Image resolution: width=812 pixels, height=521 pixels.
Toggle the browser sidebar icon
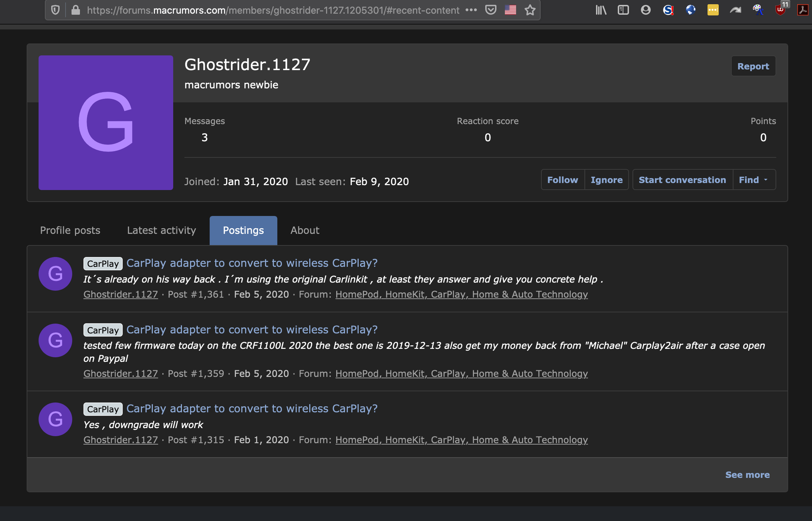(623, 10)
